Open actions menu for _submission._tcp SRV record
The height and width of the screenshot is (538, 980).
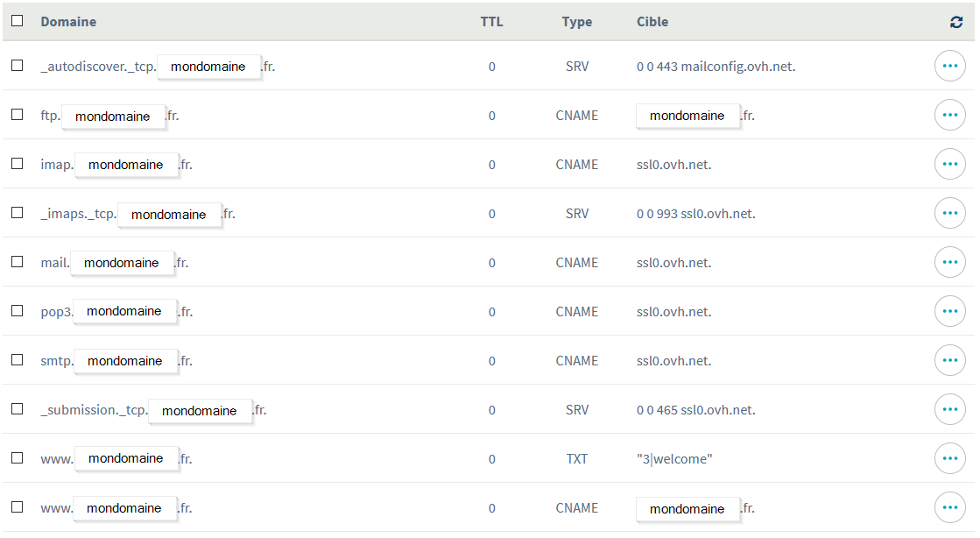point(950,409)
